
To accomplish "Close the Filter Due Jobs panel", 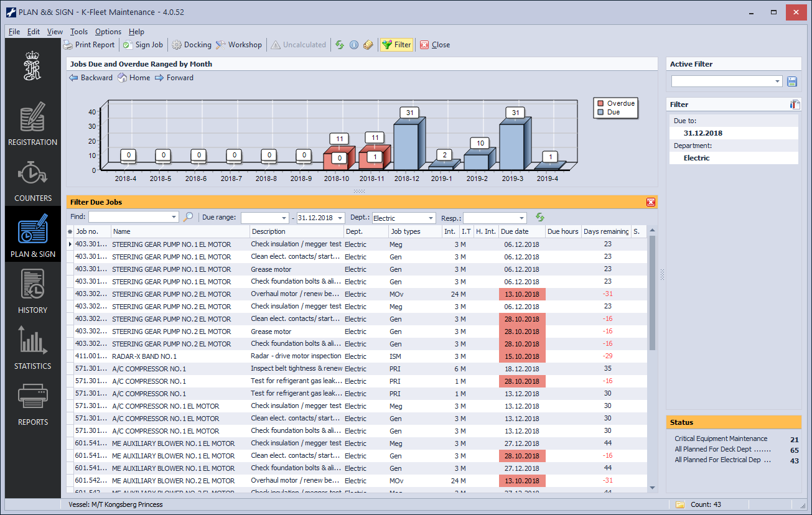I will coord(650,202).
